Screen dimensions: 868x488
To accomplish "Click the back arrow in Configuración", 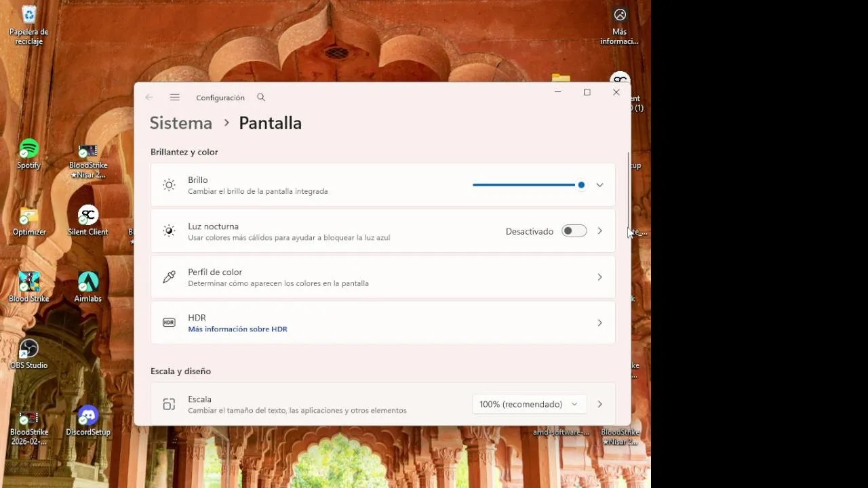I will click(149, 98).
